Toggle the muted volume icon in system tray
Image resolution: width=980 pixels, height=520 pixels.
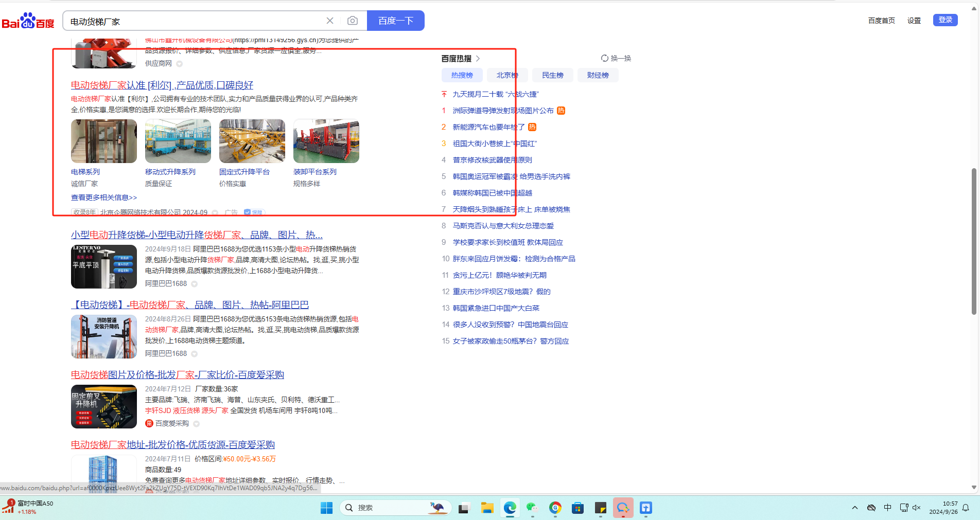[x=916, y=508]
